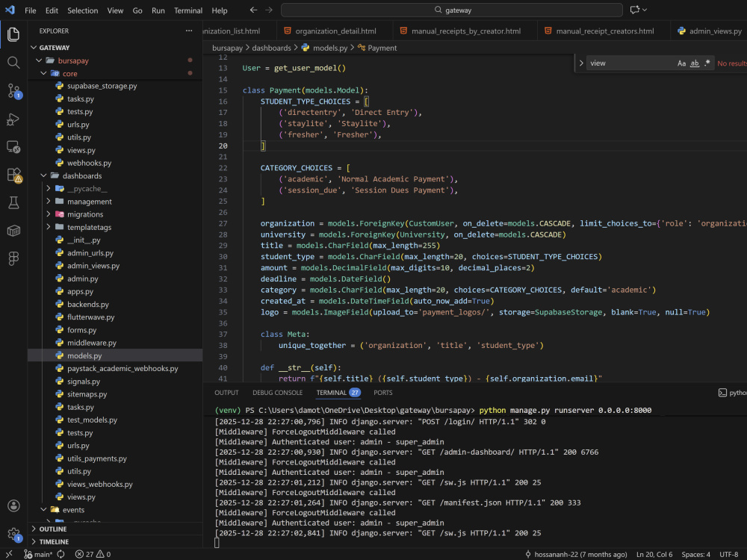Open the Extensions view with warning badge
Image resolution: width=747 pixels, height=560 pixels.
pyautogui.click(x=14, y=175)
